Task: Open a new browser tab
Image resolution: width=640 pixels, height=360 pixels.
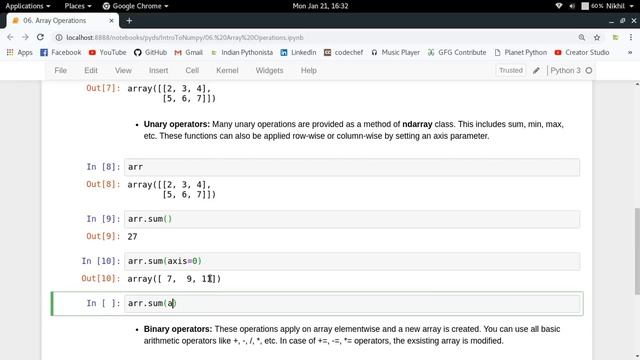Action: (x=129, y=20)
